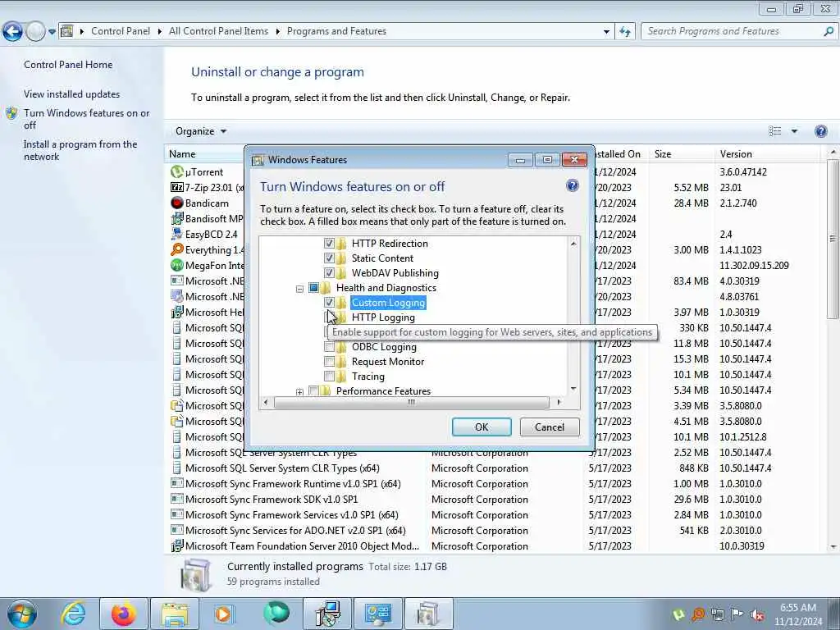Screen dimensions: 840x630
Task: Launch Internet Explorer from taskbar
Action: (73, 614)
